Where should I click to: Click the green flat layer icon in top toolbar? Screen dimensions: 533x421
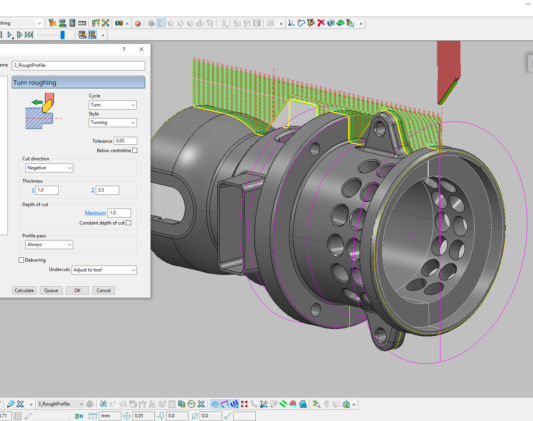pyautogui.click(x=340, y=23)
